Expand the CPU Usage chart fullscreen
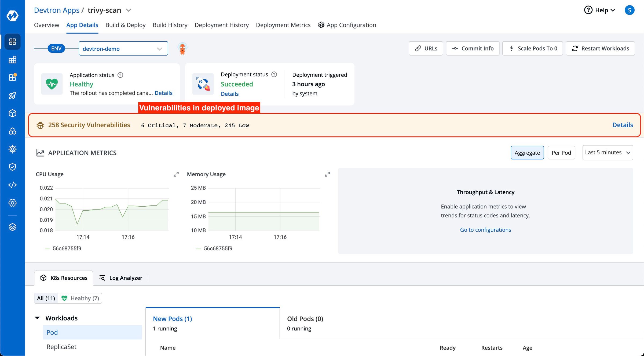The height and width of the screenshot is (356, 644). pyautogui.click(x=176, y=174)
